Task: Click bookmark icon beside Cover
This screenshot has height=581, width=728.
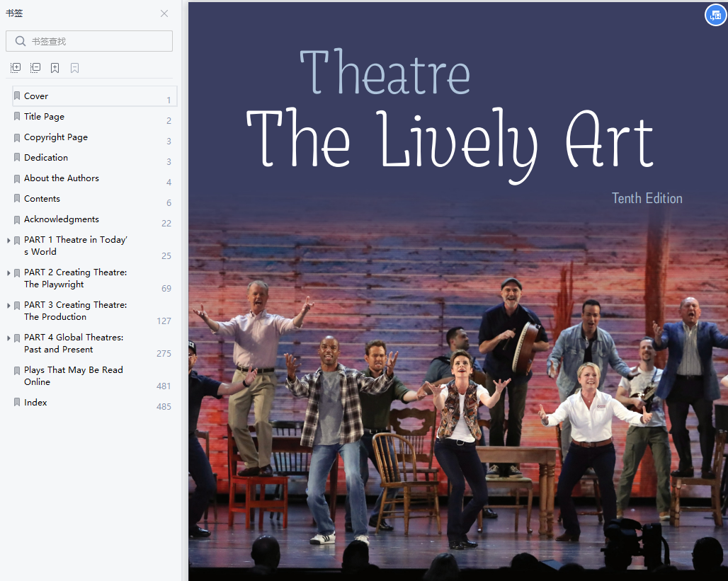Action: pos(17,96)
